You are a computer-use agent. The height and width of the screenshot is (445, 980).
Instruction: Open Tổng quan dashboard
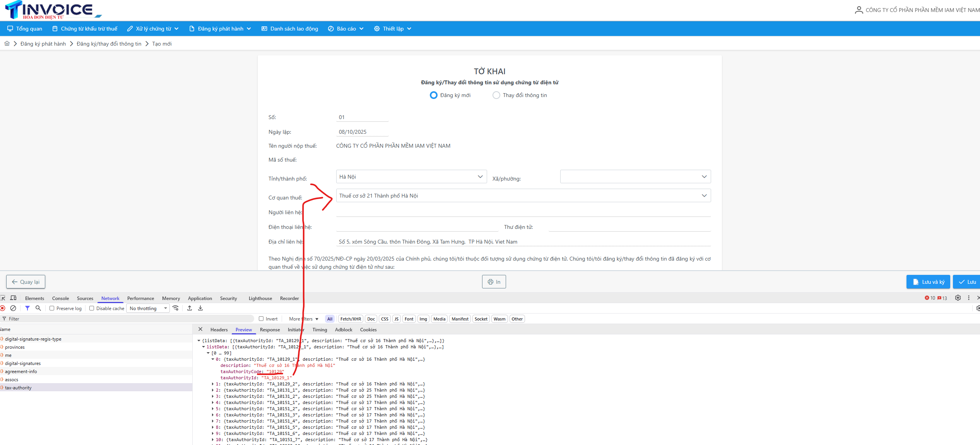pyautogui.click(x=25, y=29)
